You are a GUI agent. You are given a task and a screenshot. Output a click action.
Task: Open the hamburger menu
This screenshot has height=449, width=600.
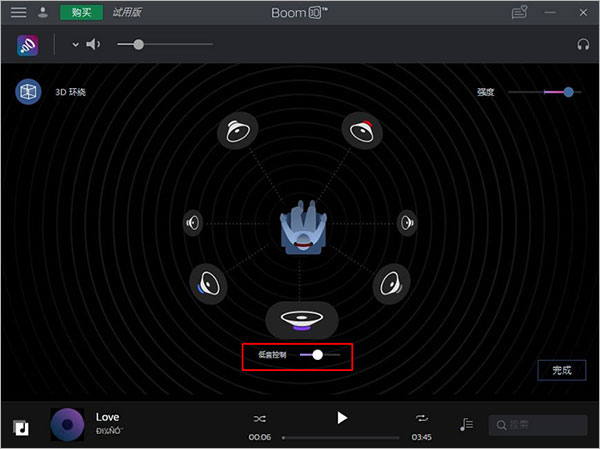(18, 12)
